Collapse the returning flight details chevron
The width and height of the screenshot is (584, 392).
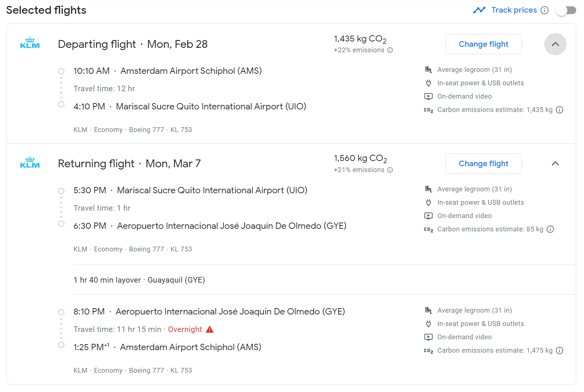point(555,164)
